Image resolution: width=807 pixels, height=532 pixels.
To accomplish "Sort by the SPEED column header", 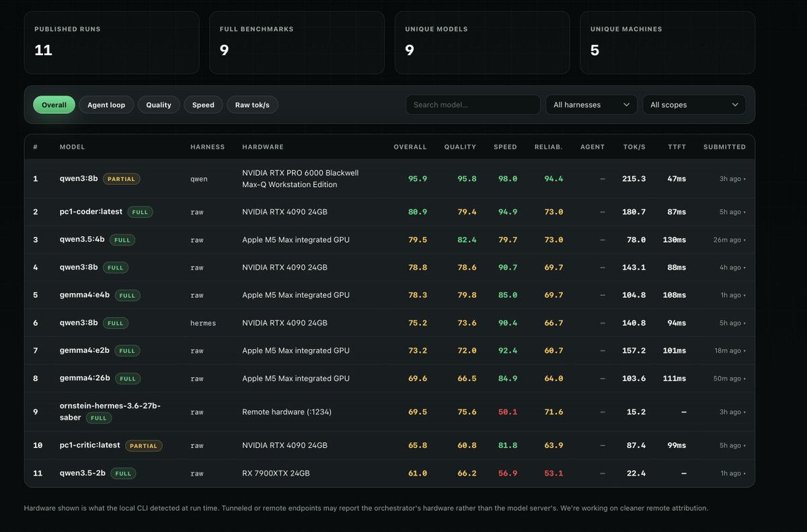I will [505, 147].
